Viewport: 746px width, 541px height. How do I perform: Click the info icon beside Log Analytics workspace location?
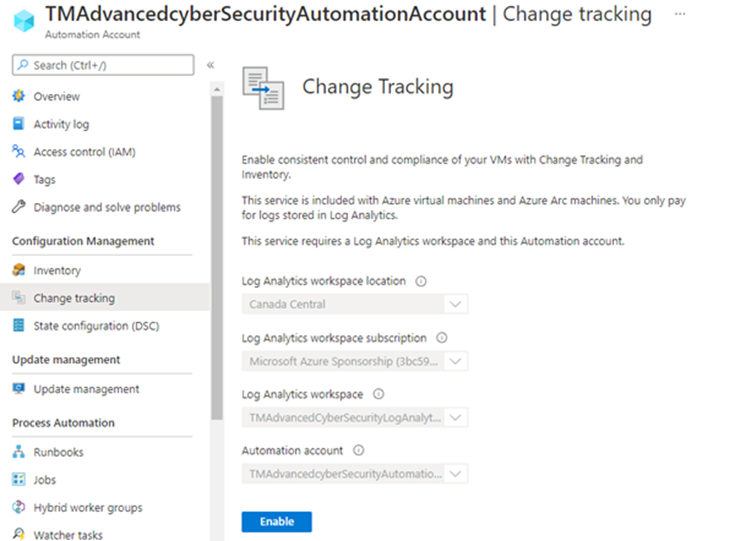pos(421,282)
